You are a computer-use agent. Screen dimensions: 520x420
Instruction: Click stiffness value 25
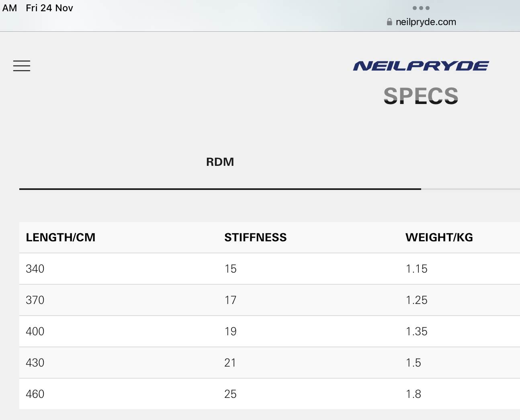230,394
